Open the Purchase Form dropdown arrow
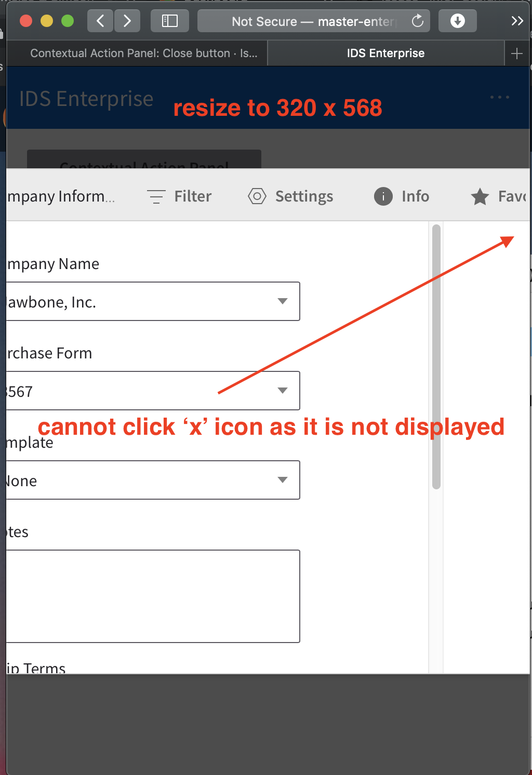532x775 pixels. [283, 391]
